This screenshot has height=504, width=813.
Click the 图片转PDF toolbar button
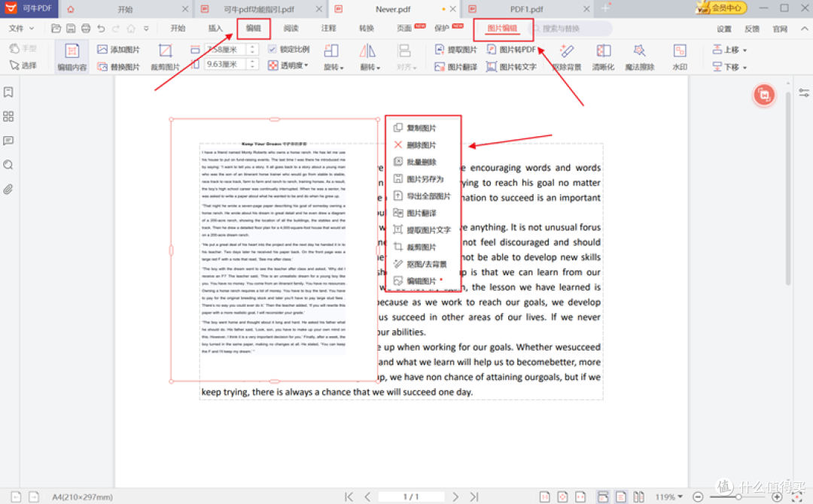click(511, 49)
